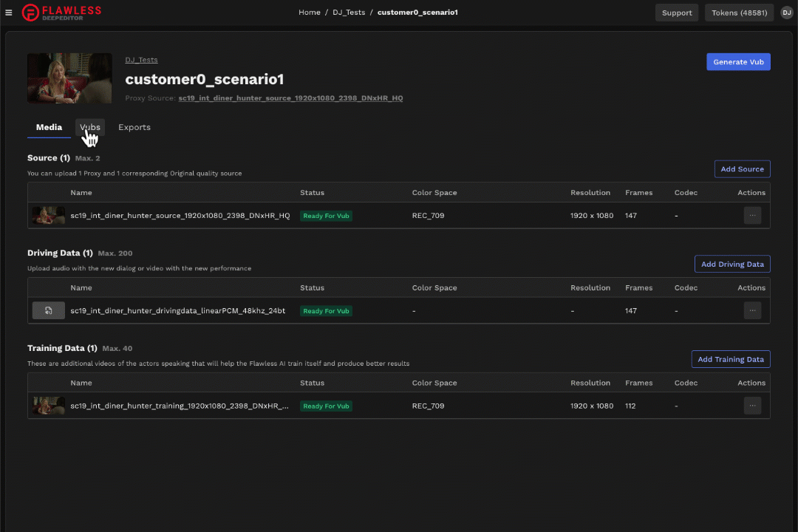Click the Status column header in Source table
The height and width of the screenshot is (532, 798).
click(312, 192)
